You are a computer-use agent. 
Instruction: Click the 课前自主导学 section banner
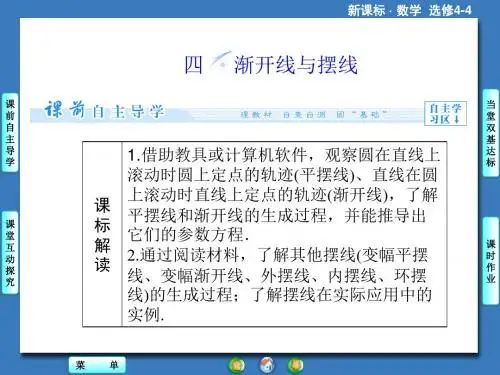tap(227, 113)
